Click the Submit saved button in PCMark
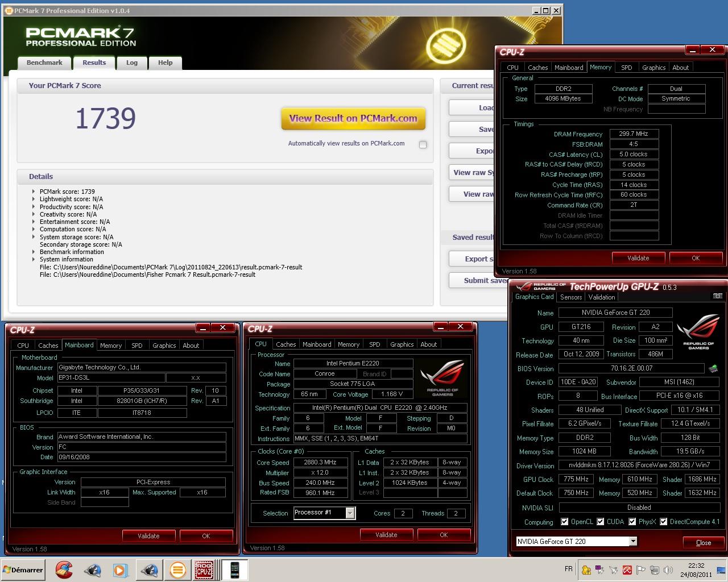 point(479,281)
